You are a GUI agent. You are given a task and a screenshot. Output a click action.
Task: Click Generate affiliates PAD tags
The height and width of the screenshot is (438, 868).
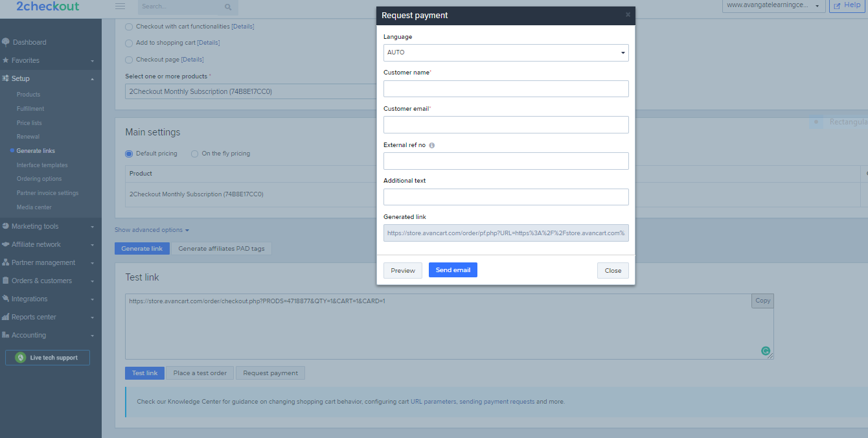[x=222, y=249]
